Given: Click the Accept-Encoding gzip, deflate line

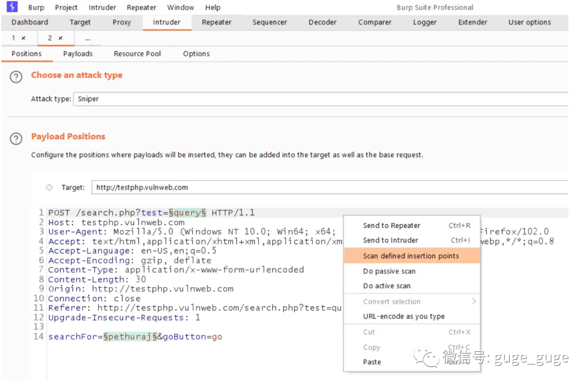Looking at the screenshot, I should point(130,260).
